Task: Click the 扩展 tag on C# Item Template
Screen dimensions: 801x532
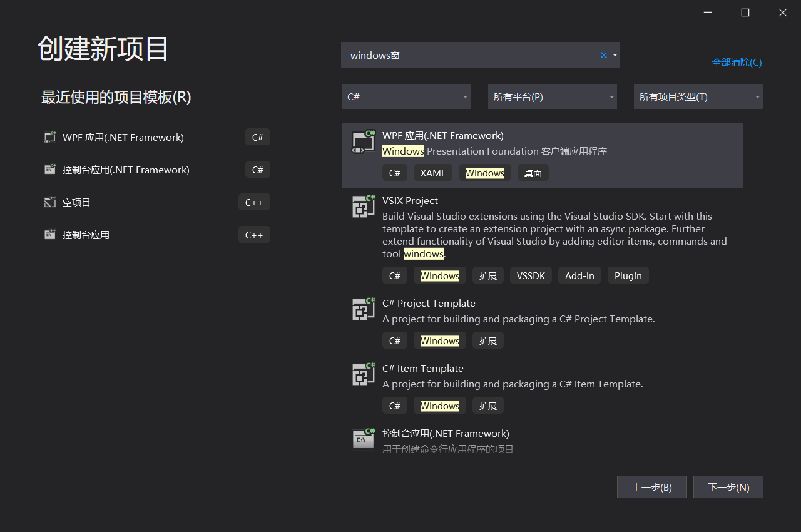Action: point(488,406)
